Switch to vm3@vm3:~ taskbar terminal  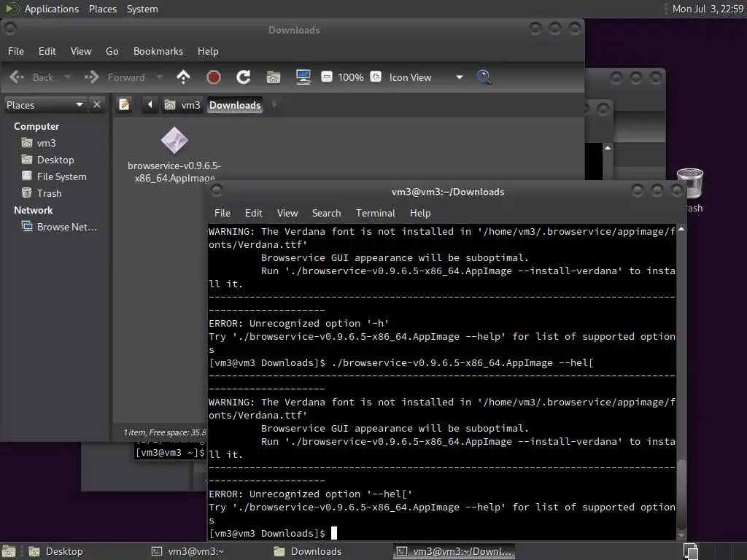pos(187,551)
